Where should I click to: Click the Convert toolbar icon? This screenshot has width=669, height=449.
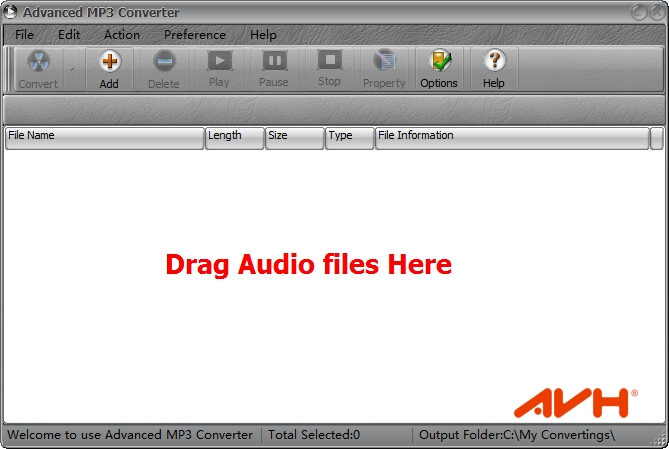pyautogui.click(x=38, y=69)
